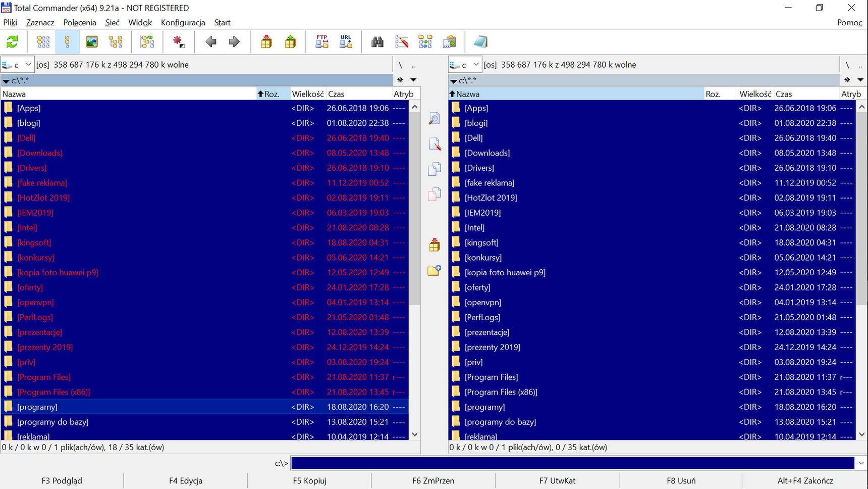
Task: Toggle the brief view mode button
Action: coord(43,42)
